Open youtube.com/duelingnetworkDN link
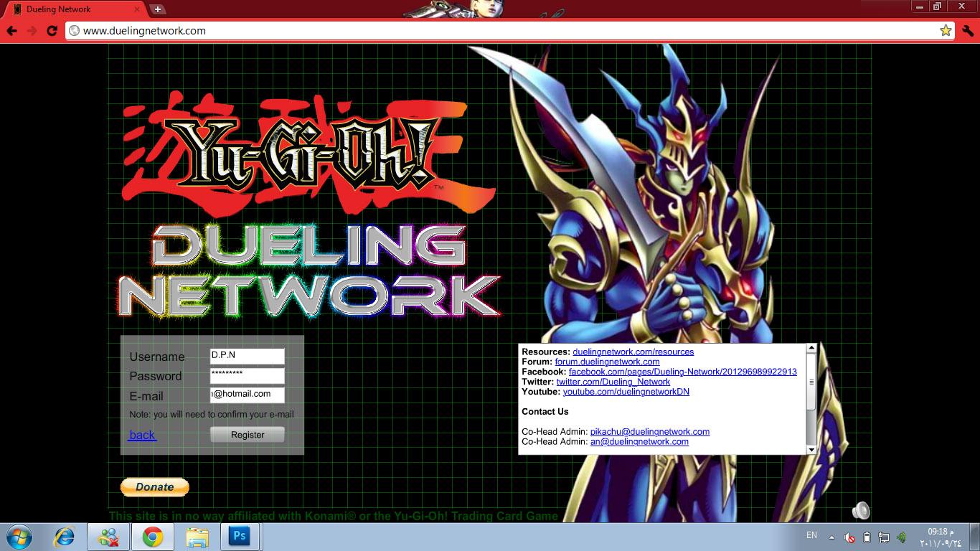Viewport: 980px width, 551px height. point(626,392)
